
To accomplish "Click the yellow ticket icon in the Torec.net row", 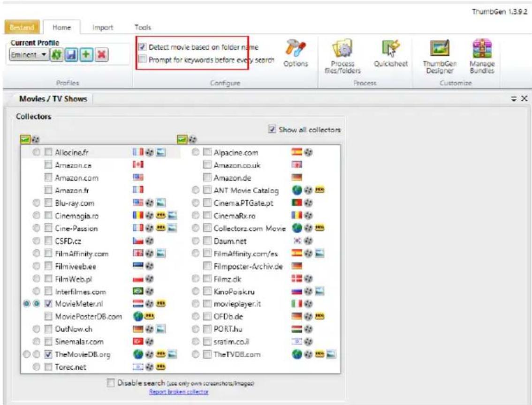I will tap(160, 367).
